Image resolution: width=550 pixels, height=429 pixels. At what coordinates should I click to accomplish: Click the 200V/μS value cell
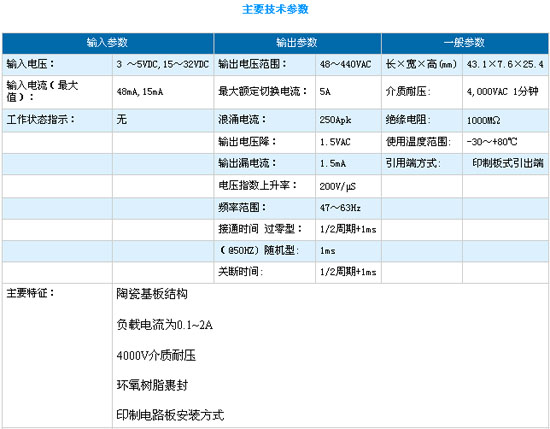(348, 186)
